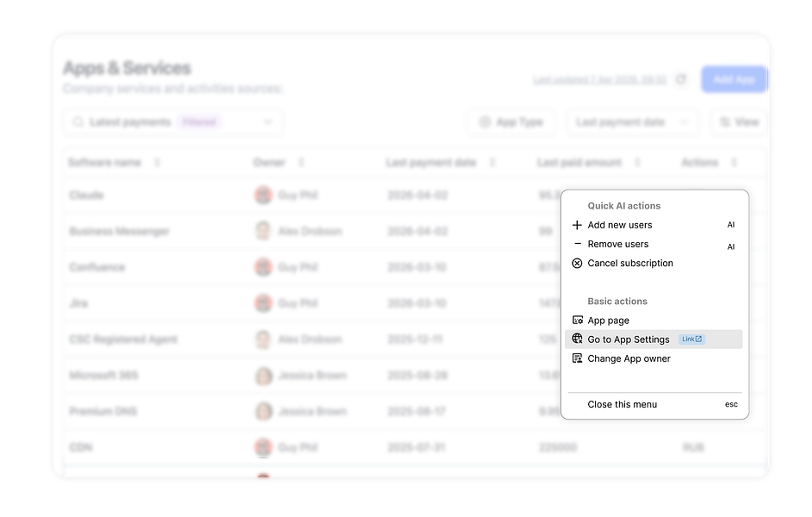Open the App Type filter

tap(511, 122)
